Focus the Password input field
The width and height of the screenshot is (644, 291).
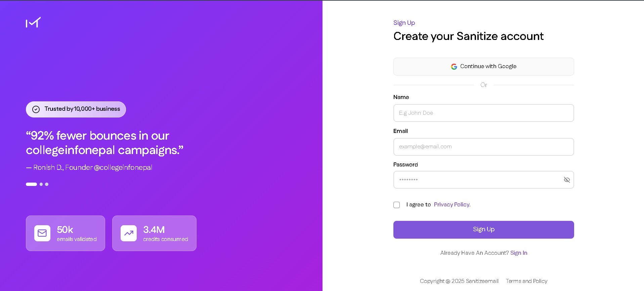tap(477, 180)
